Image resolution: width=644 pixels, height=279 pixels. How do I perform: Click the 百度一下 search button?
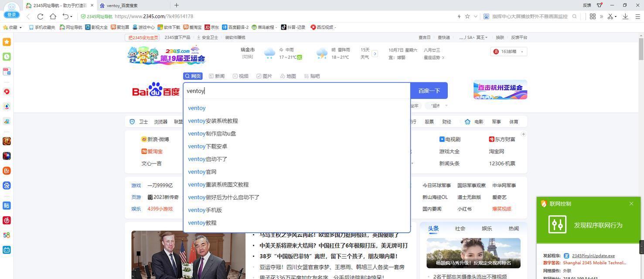(x=429, y=91)
